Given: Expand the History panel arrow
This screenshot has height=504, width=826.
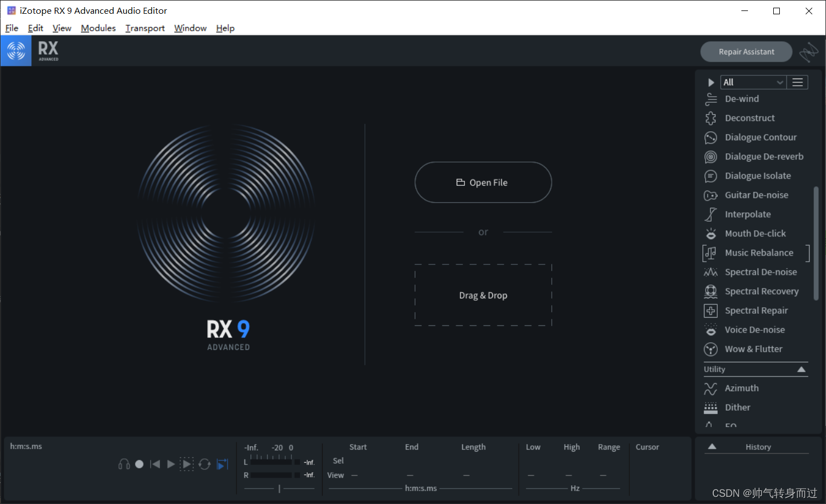Looking at the screenshot, I should pyautogui.click(x=712, y=446).
